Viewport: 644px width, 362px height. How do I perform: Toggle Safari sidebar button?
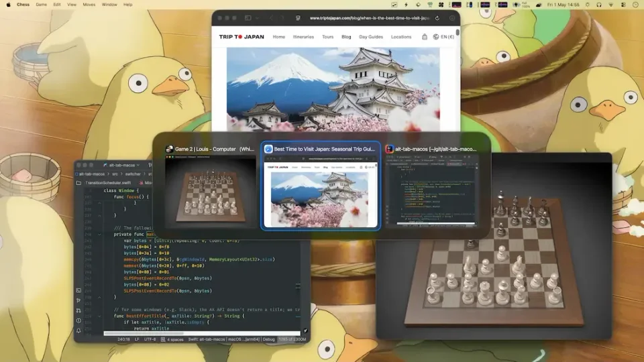click(x=248, y=18)
